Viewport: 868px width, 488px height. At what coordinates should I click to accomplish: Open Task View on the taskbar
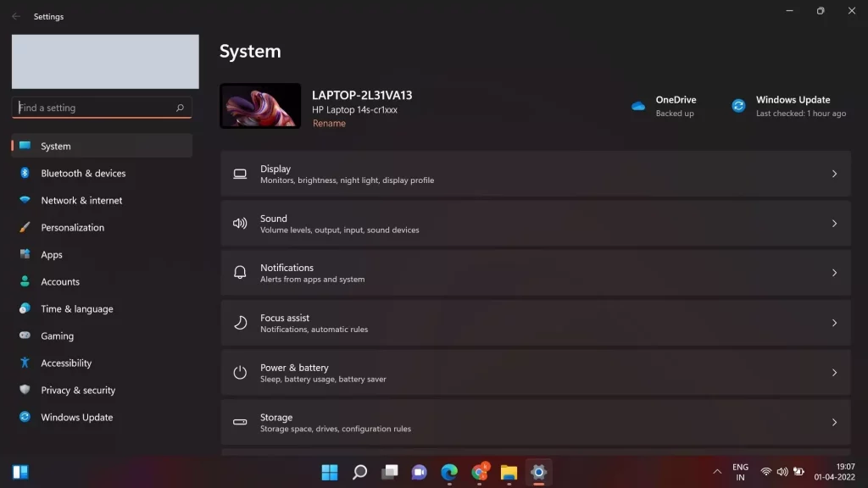coord(390,472)
